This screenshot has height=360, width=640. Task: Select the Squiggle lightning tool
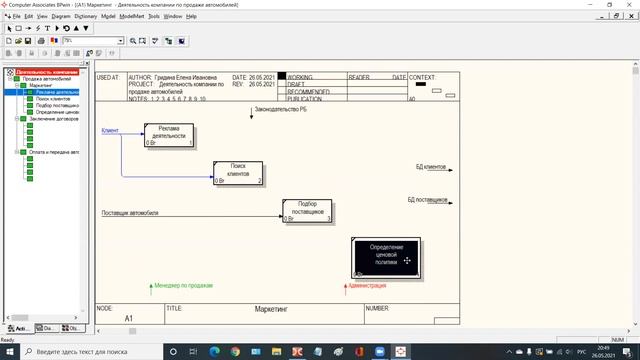coord(38,29)
